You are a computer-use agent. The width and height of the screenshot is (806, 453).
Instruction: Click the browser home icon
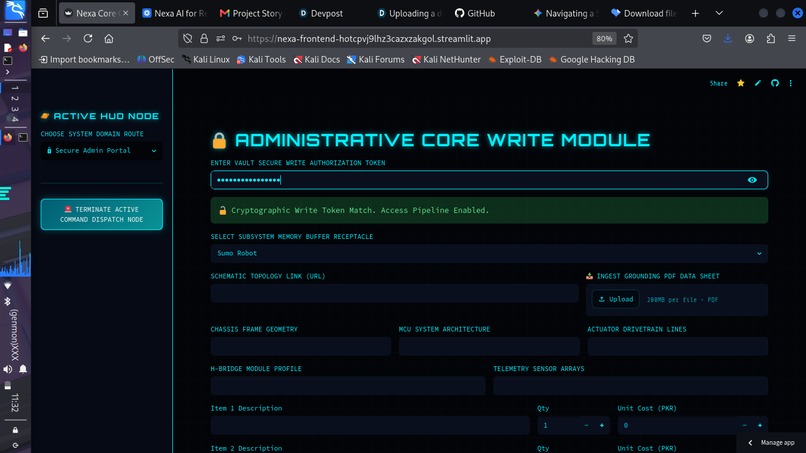[x=109, y=39]
